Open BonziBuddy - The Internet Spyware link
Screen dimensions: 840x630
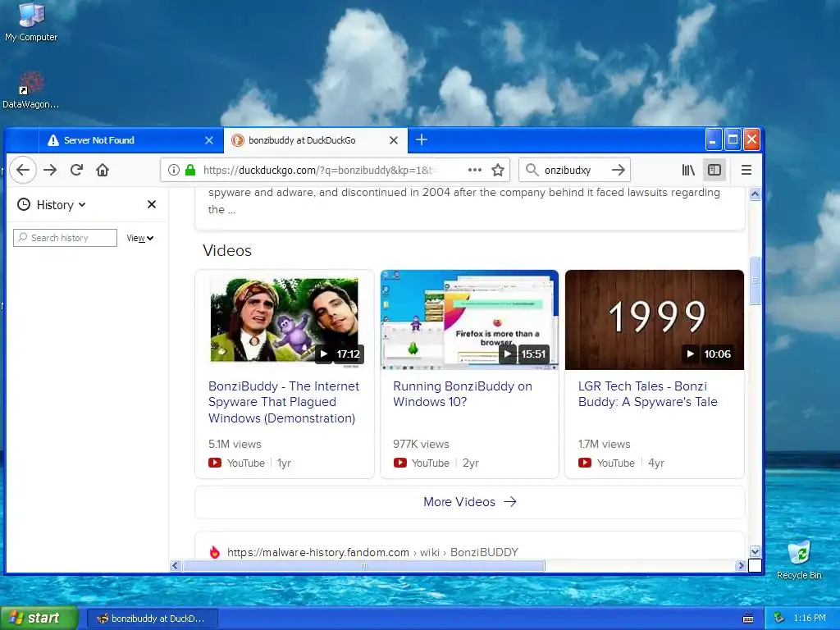click(284, 402)
